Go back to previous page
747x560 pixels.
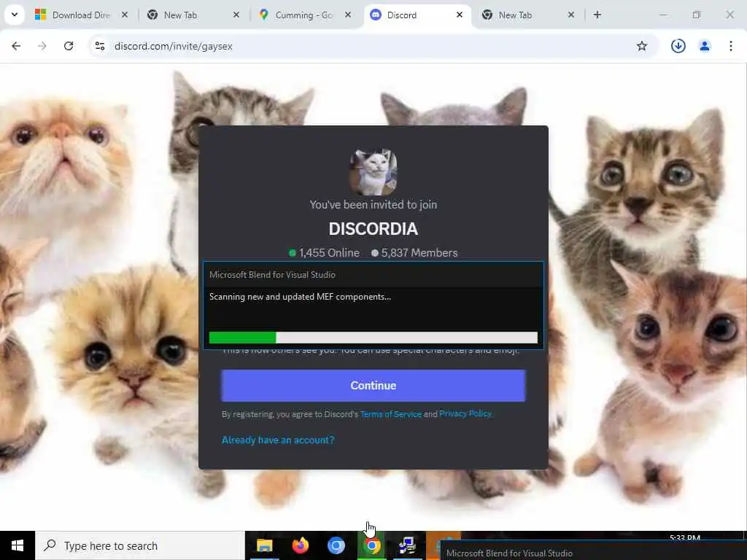click(16, 46)
